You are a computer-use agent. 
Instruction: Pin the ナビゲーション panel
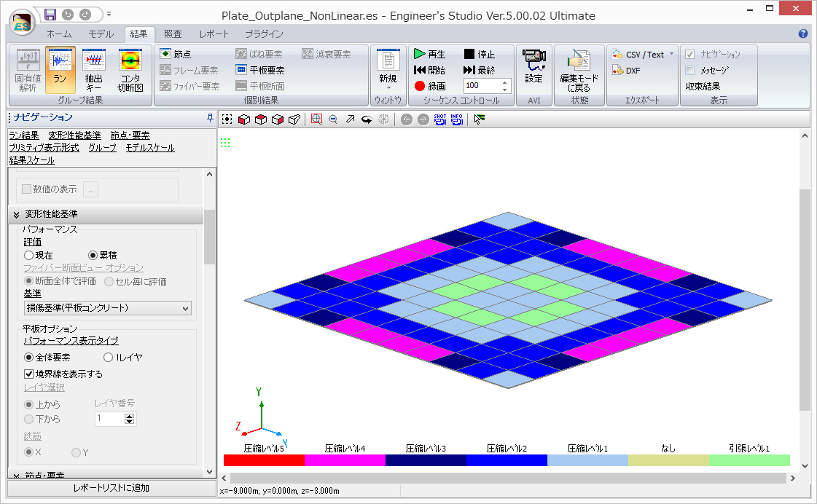point(210,118)
